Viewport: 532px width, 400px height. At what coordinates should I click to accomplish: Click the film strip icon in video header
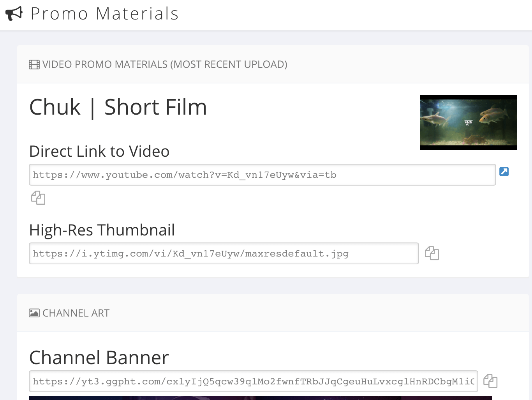point(34,65)
